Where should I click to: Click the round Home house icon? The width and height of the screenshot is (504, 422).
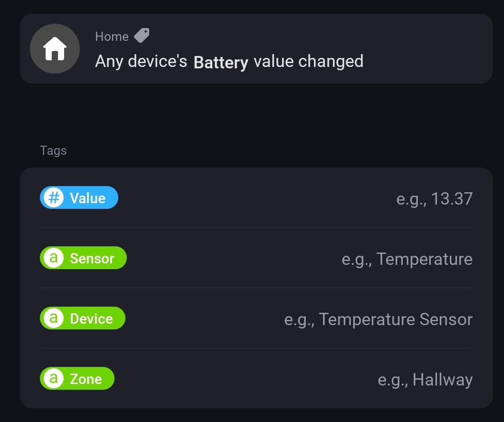pyautogui.click(x=55, y=49)
